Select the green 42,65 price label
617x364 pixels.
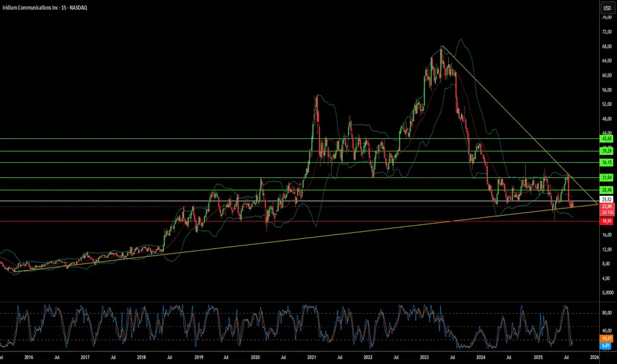(607, 139)
